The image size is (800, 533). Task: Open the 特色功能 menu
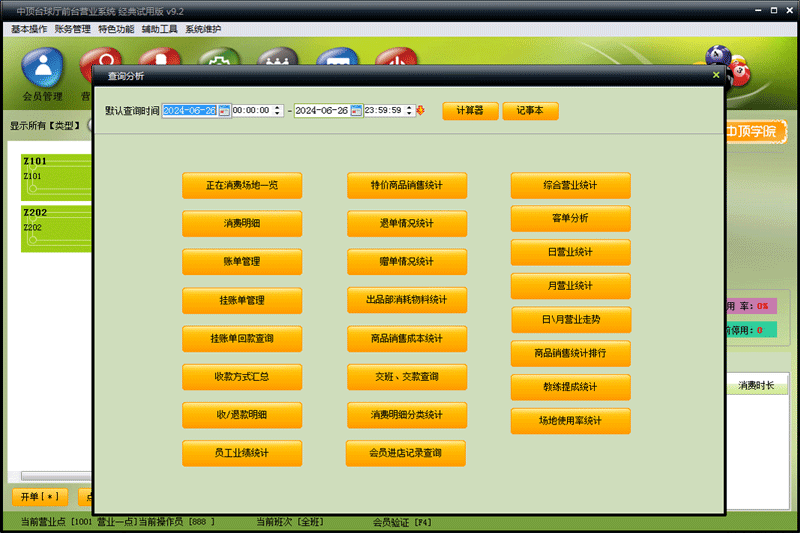116,29
